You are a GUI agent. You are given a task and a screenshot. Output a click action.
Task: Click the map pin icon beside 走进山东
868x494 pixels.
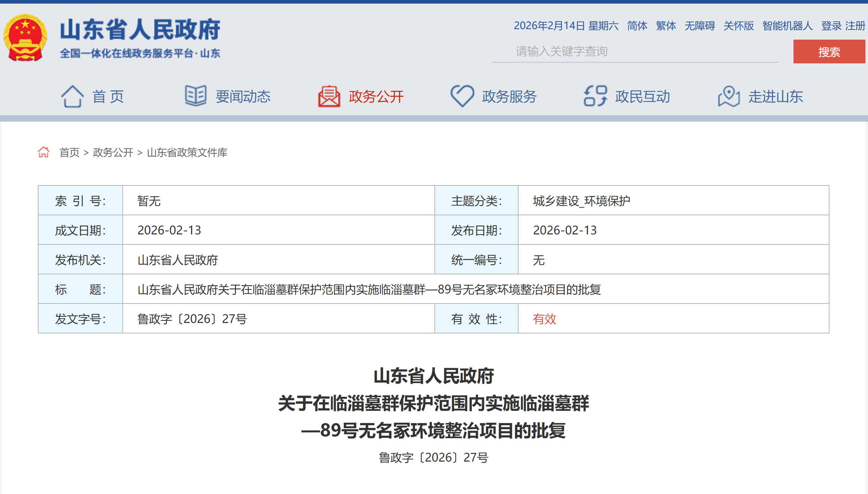tap(729, 96)
